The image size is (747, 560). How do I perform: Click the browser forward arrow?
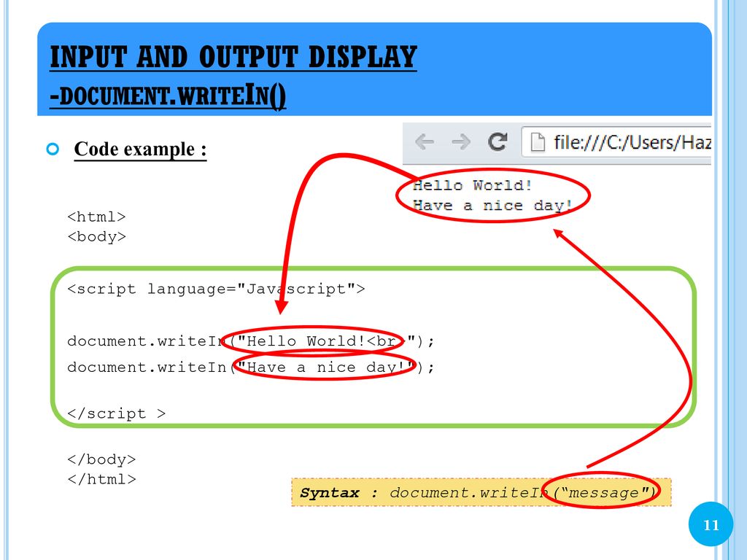461,142
